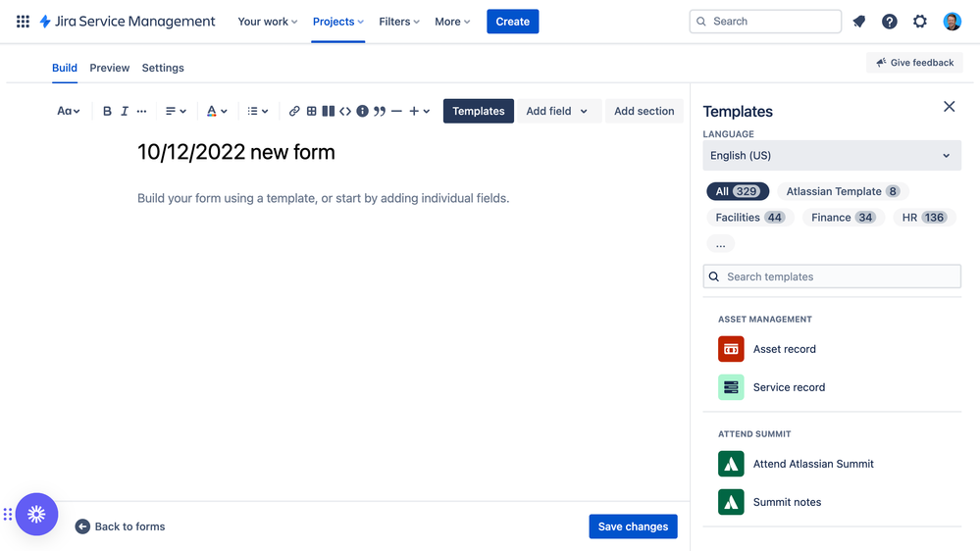Click the Create button
Viewport: 980px width, 551px height.
tap(512, 22)
